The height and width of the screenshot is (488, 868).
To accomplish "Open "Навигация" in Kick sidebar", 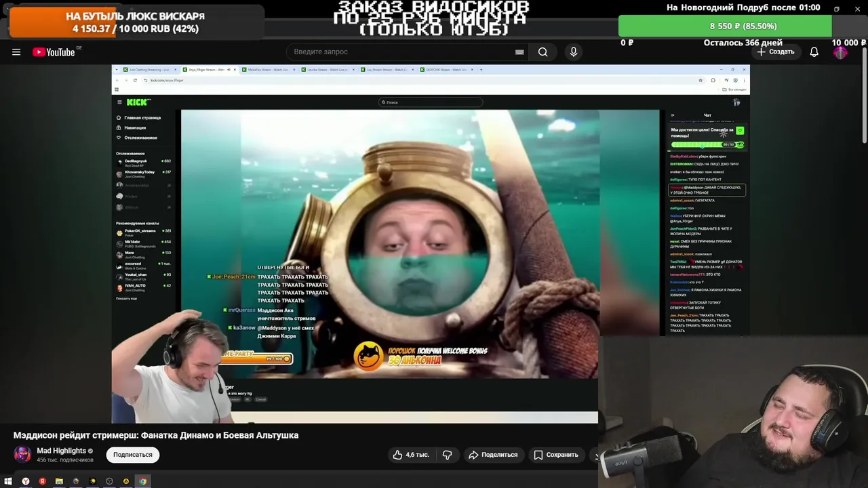I will pyautogui.click(x=132, y=127).
